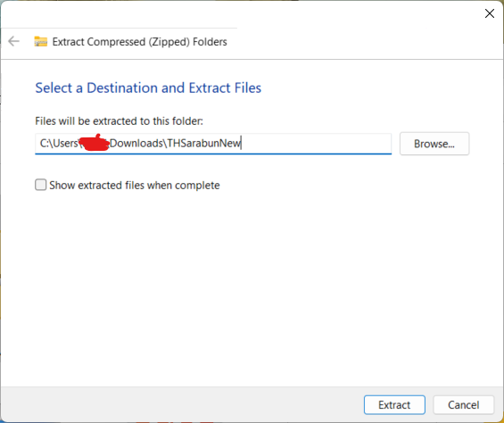
Task: Click the 'Extract Compressed (Zipped) Folders' title text
Action: [x=139, y=42]
